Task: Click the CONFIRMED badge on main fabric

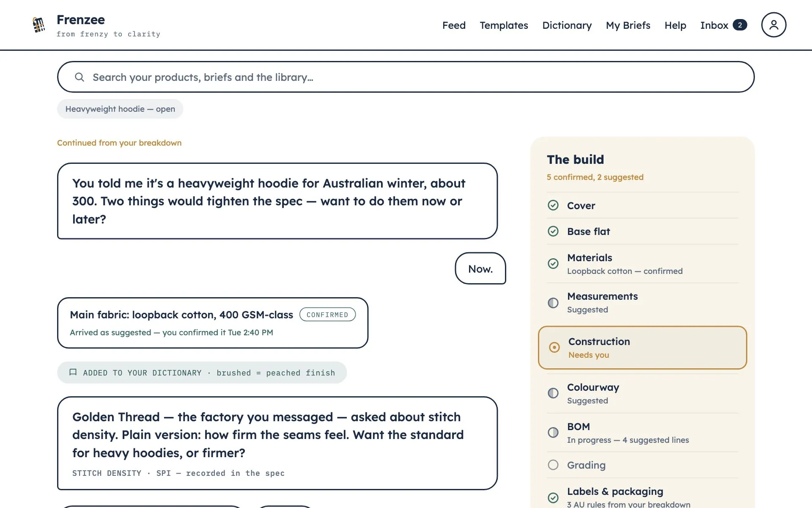Action: pyautogui.click(x=327, y=315)
